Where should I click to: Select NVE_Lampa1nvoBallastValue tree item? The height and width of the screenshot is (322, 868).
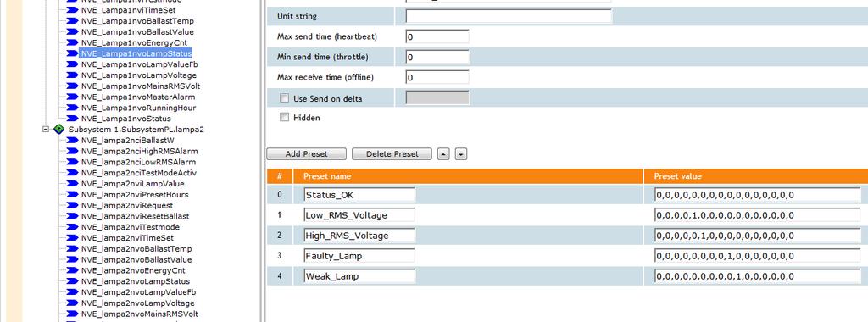click(x=137, y=32)
